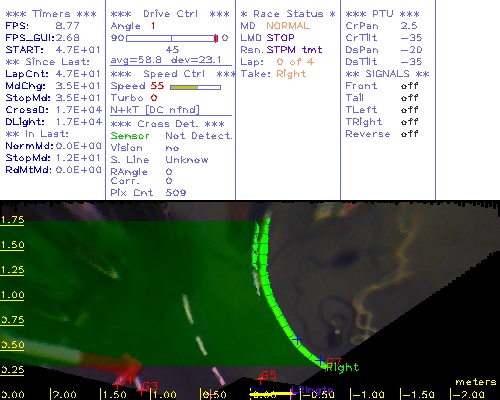Click the green Right label at the curve's end
Image resolution: width=500 pixels, height=400 pixels.
pos(342,367)
